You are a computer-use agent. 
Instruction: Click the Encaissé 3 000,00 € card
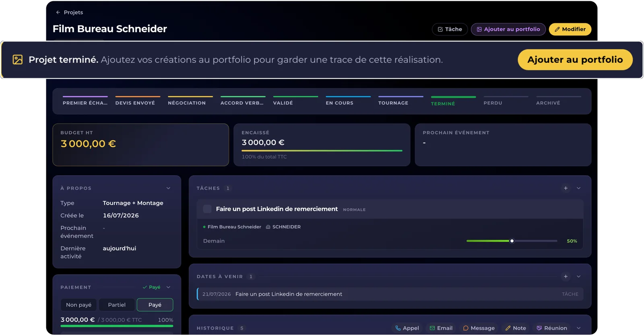[x=322, y=145]
